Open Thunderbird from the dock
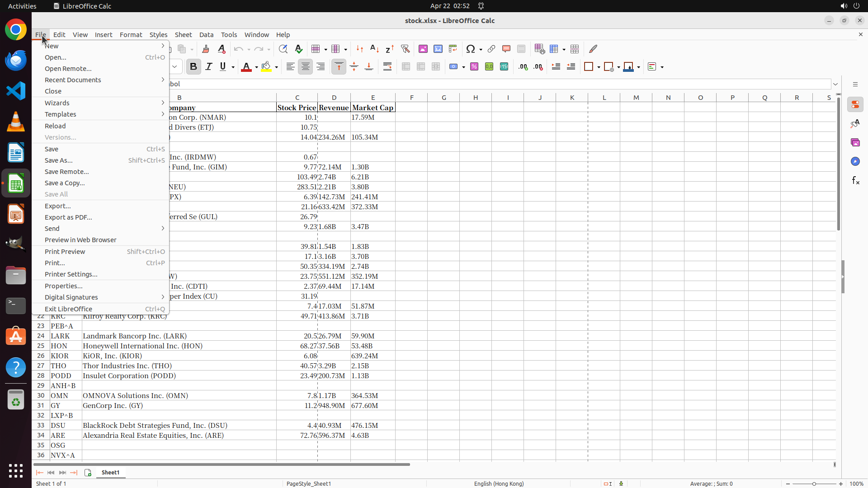The width and height of the screenshot is (868, 488). pos(16,60)
